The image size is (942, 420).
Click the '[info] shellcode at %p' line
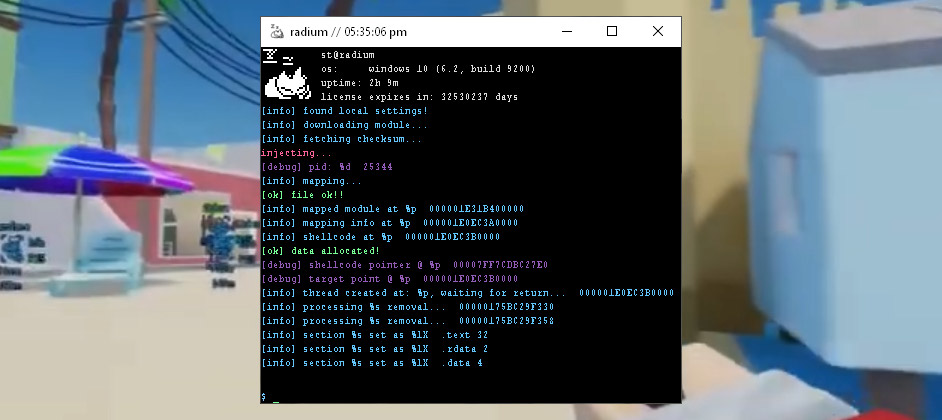click(x=380, y=237)
